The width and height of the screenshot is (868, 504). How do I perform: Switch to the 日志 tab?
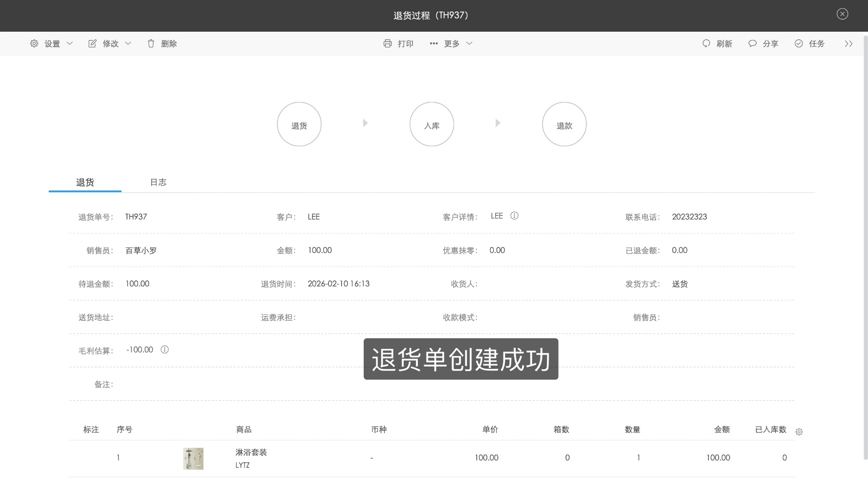pyautogui.click(x=158, y=182)
